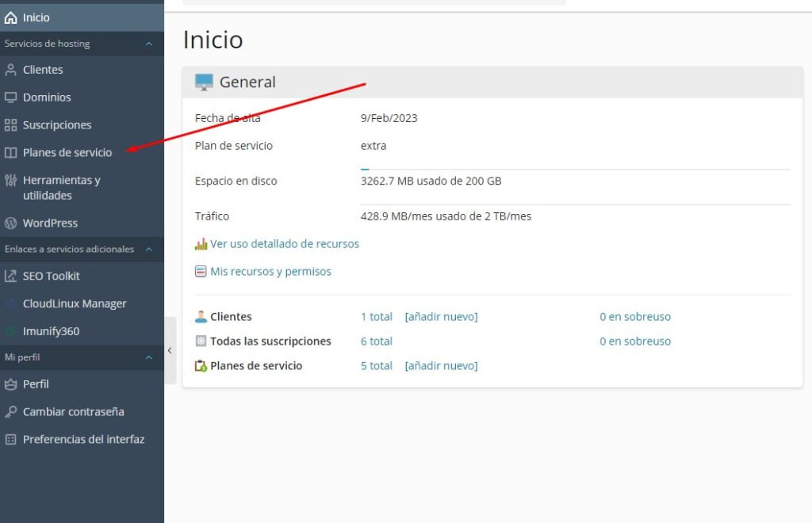812x523 pixels.
Task: Open Imunify360 from the sidebar
Action: coord(82,331)
